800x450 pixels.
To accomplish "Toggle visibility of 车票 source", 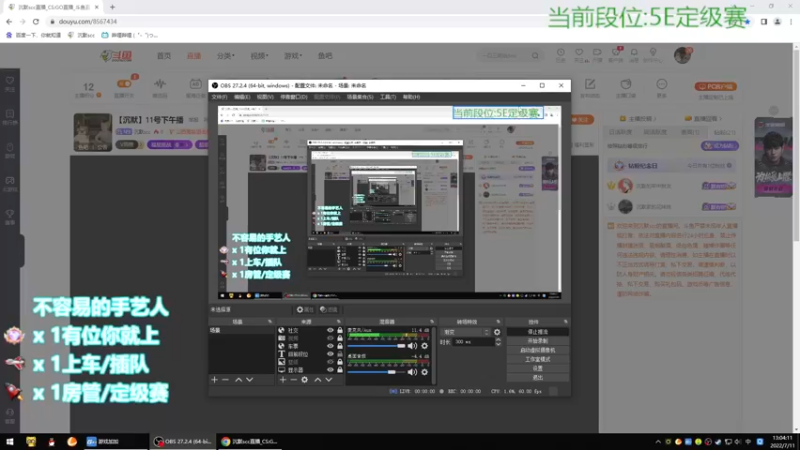I will click(x=330, y=346).
